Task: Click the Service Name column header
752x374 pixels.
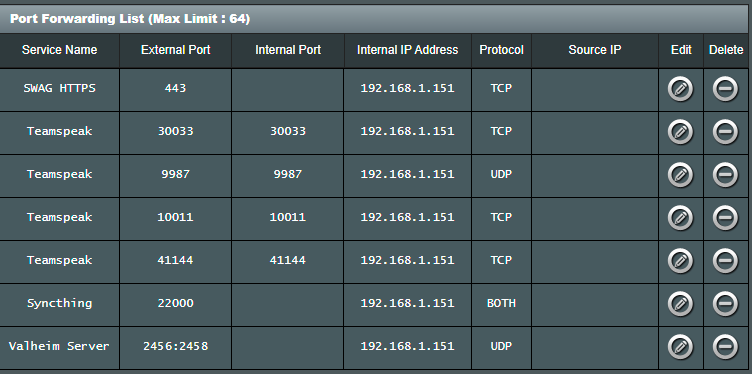Action: [59, 50]
